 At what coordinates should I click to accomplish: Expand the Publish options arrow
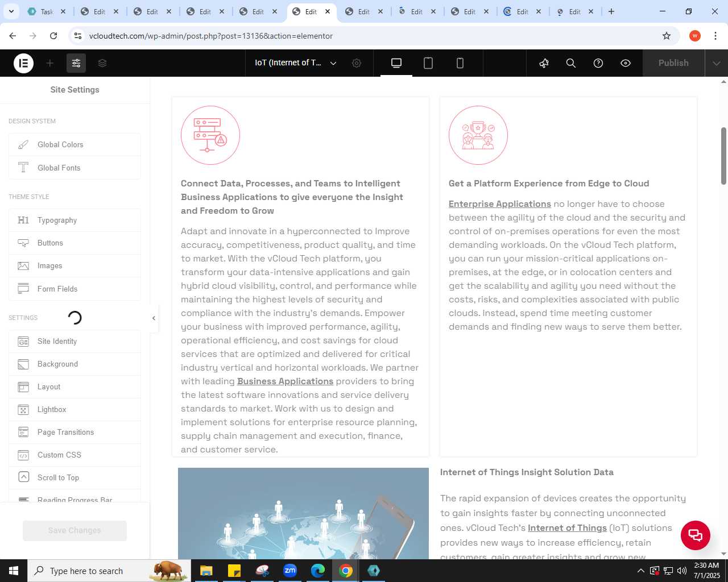pos(717,63)
